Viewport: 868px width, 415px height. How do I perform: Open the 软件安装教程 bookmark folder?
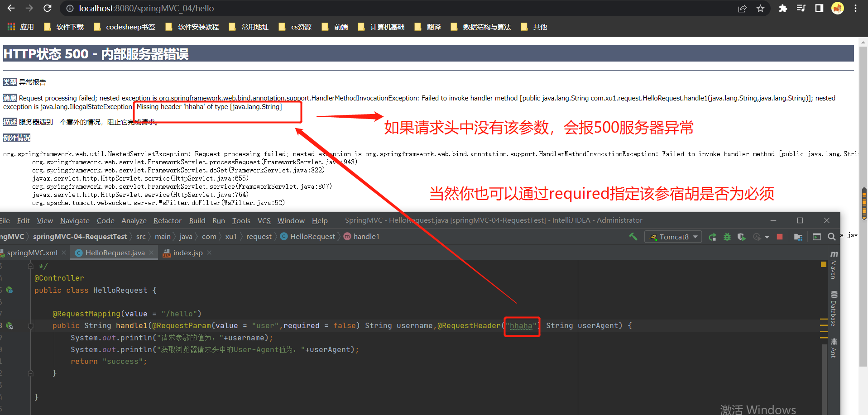coord(192,27)
